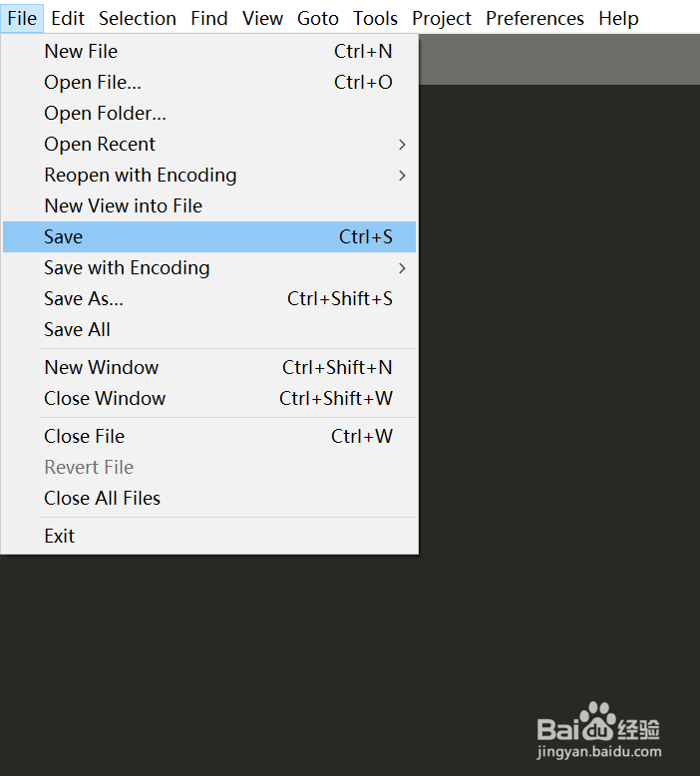Viewport: 700px width, 776px height.
Task: Click Save in the File menu
Action: 64,237
